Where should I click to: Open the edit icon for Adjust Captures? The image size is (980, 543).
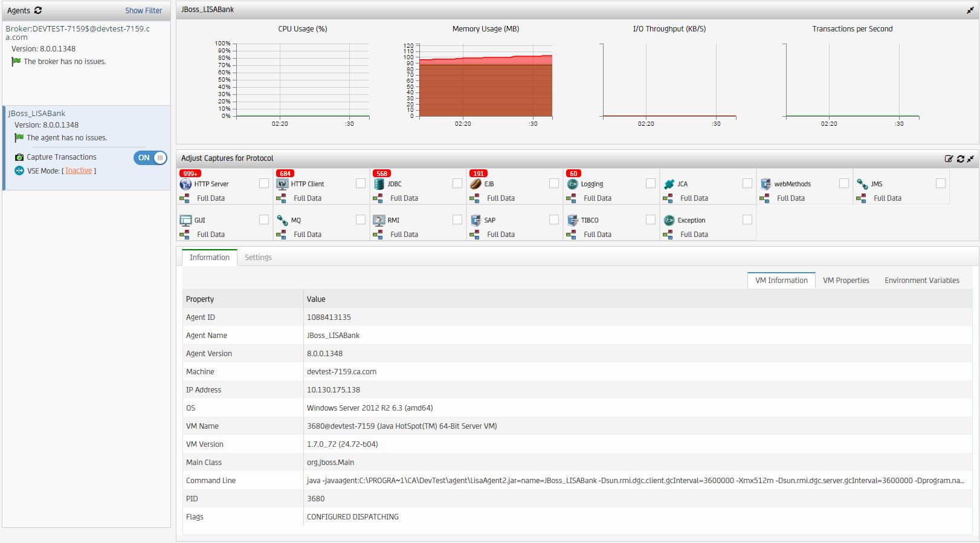[949, 158]
